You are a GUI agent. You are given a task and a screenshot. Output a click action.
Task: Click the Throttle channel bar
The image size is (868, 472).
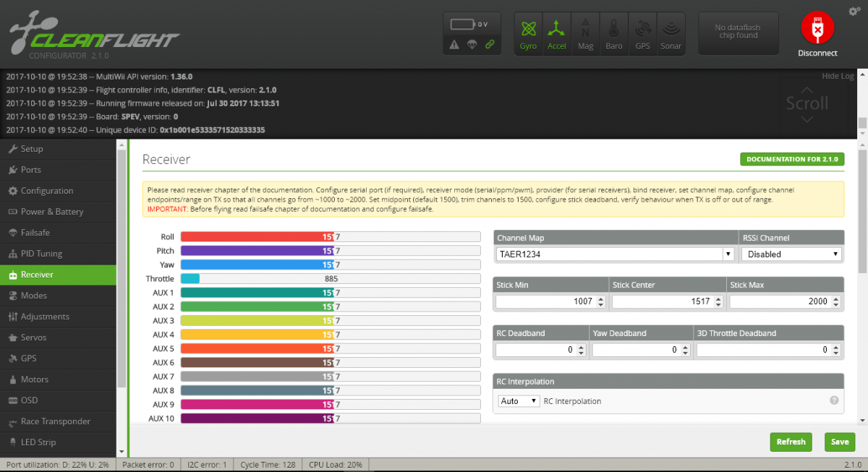pyautogui.click(x=330, y=279)
